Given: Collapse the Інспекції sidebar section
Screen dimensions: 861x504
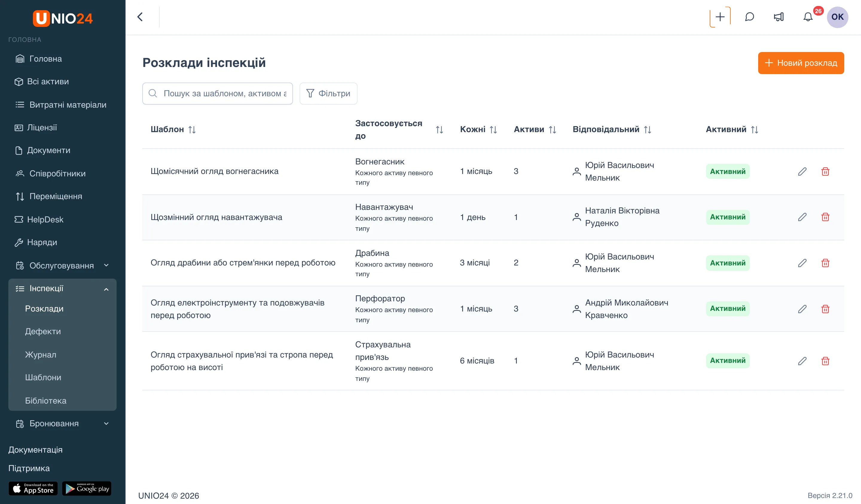Looking at the screenshot, I should click(x=62, y=288).
